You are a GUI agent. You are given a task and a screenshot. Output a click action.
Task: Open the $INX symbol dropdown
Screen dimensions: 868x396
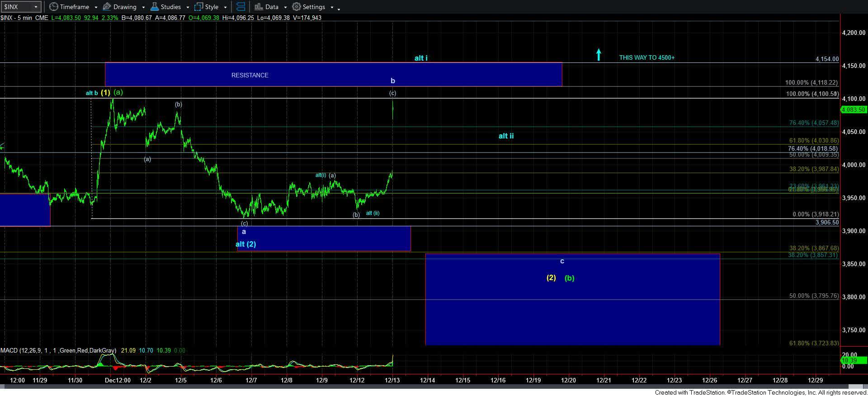point(36,7)
